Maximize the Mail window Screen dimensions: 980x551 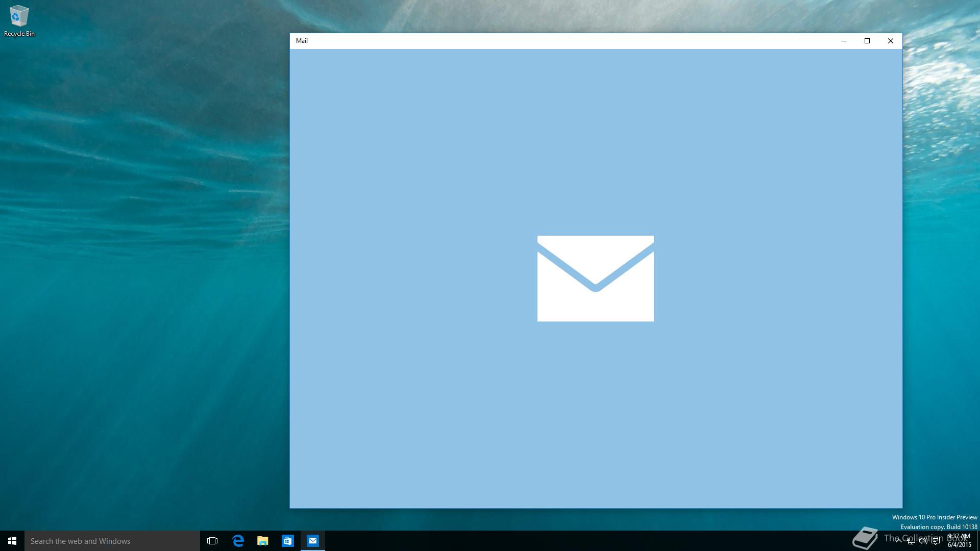click(867, 41)
